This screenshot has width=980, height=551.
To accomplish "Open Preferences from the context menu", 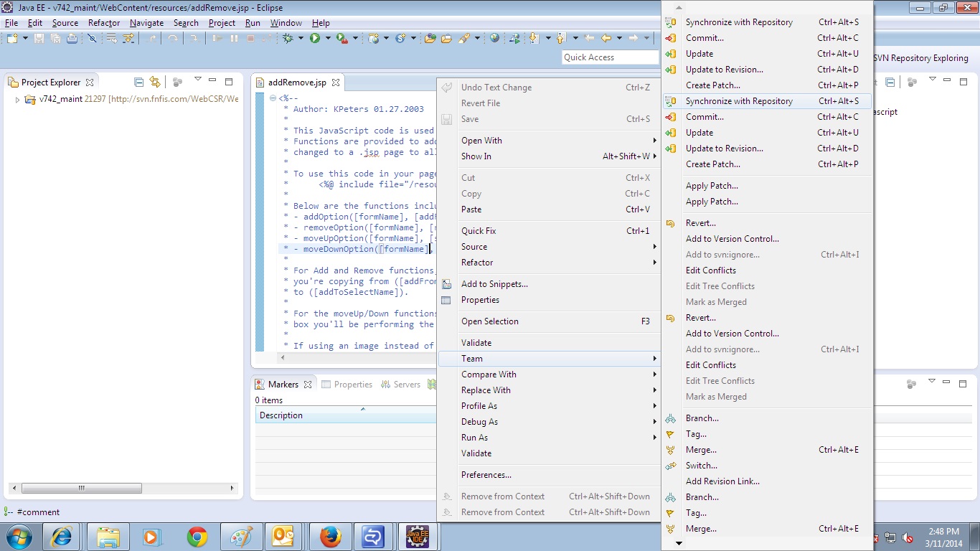I will (x=548, y=475).
